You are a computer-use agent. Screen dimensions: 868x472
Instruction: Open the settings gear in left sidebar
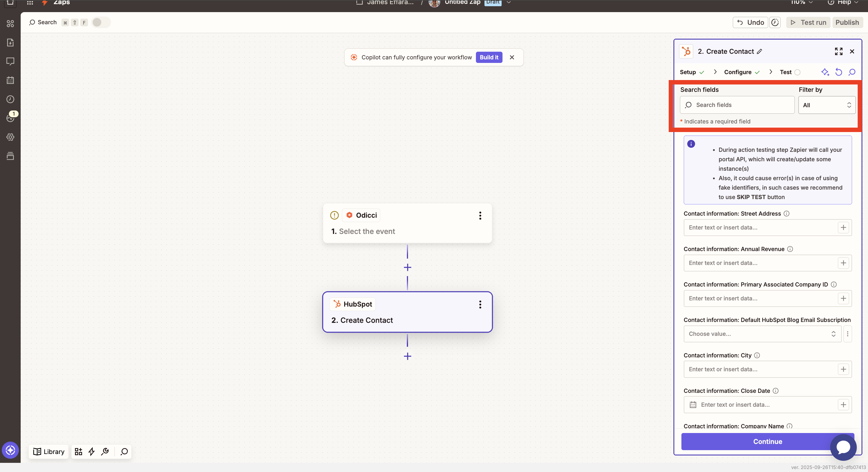click(10, 137)
